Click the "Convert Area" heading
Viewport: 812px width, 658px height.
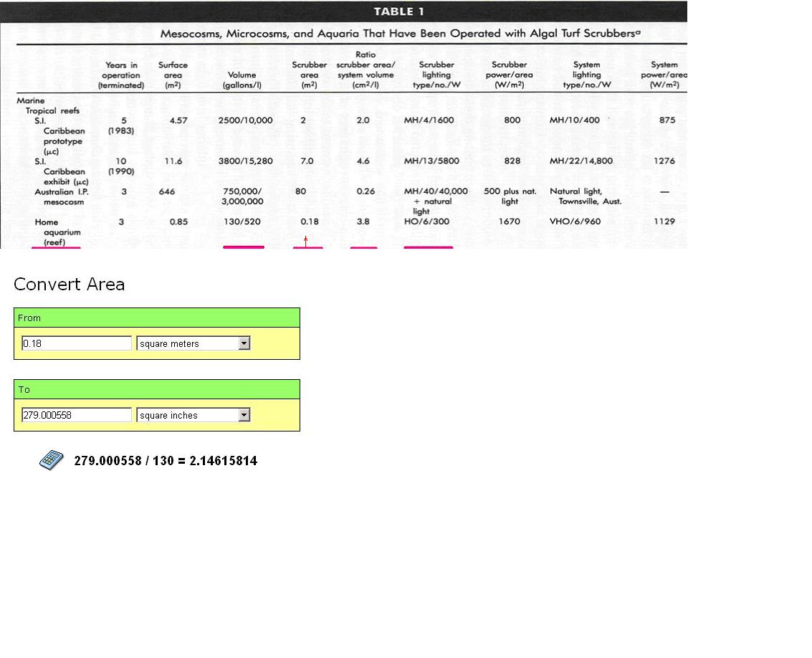pyautogui.click(x=69, y=285)
